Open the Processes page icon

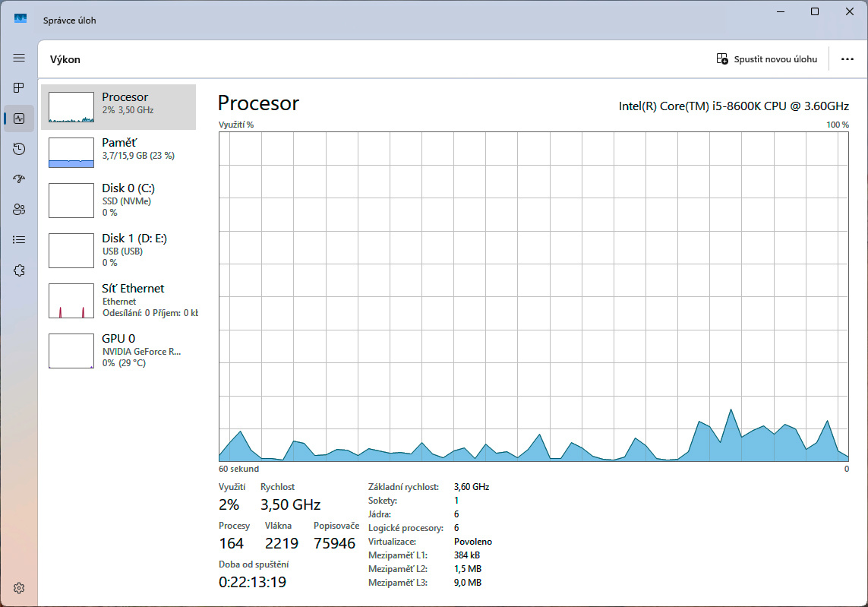click(x=19, y=88)
